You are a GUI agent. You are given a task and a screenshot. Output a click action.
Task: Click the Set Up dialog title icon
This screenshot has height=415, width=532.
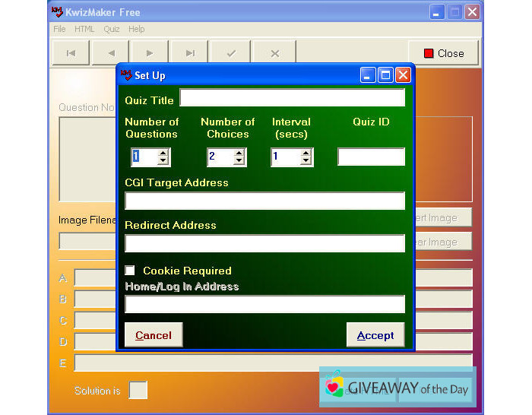click(x=126, y=75)
